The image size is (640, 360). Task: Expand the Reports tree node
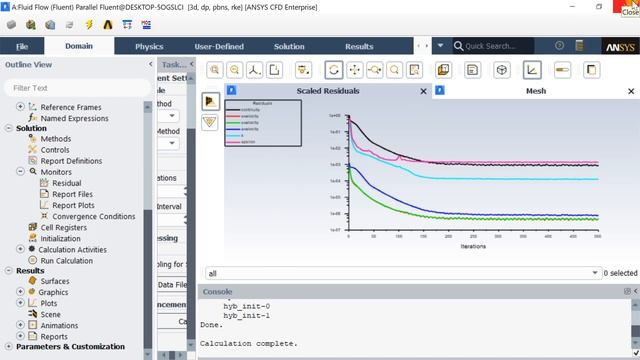(20, 336)
